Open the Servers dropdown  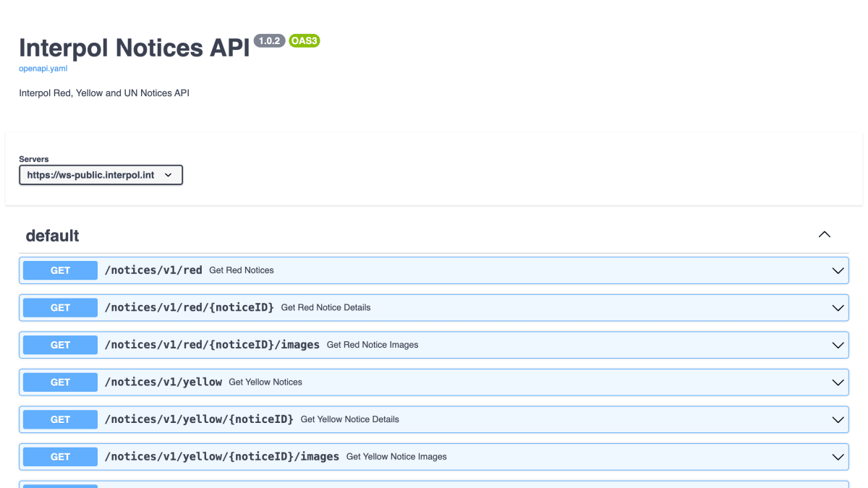pos(101,175)
